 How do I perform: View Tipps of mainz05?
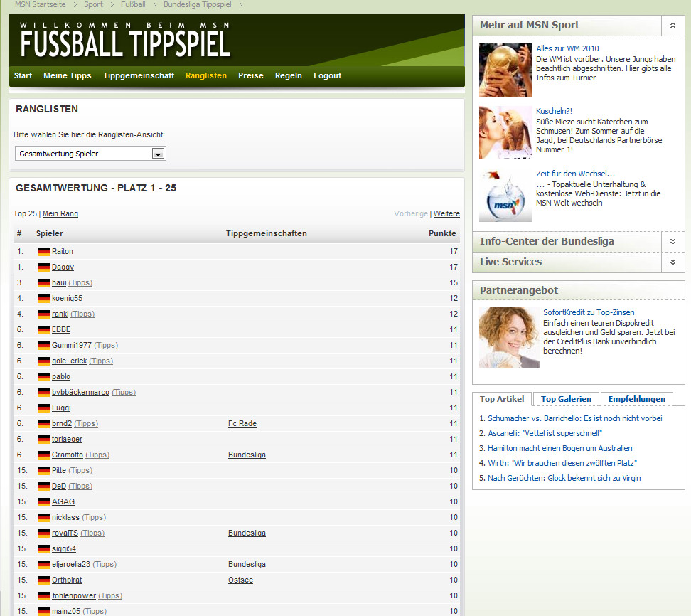[x=95, y=611]
